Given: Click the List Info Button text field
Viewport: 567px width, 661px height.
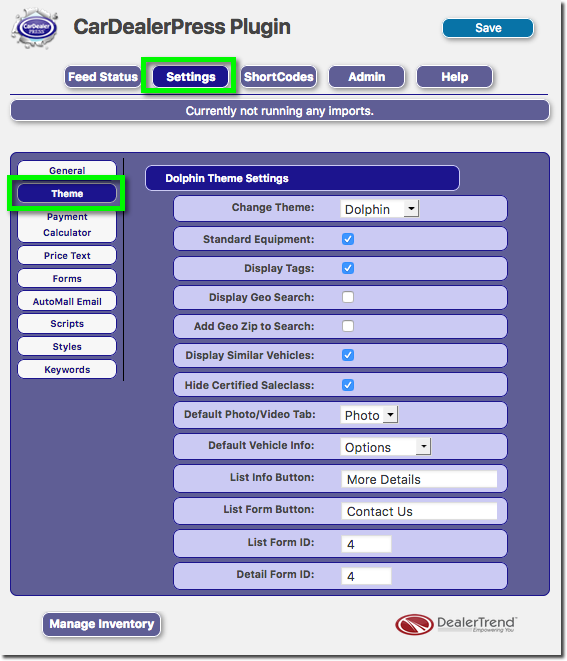Looking at the screenshot, I should point(419,479).
